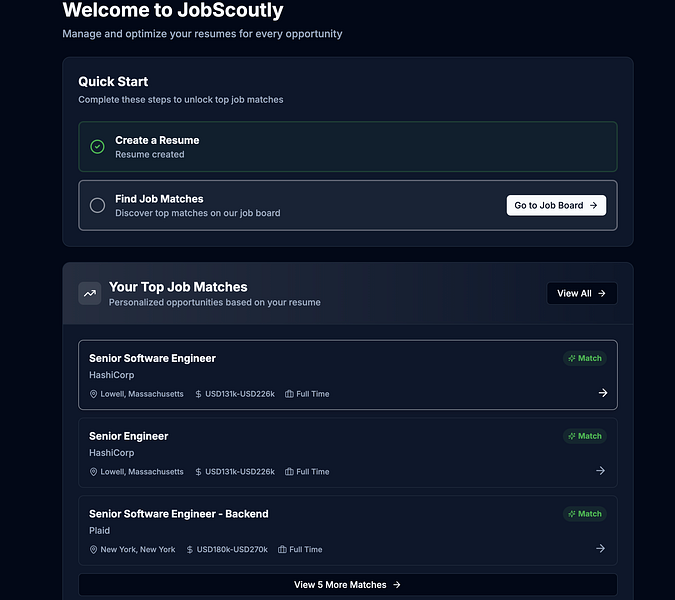Click the Welcome to JobScoutly heading
Image resolution: width=675 pixels, height=600 pixels.
(x=173, y=10)
